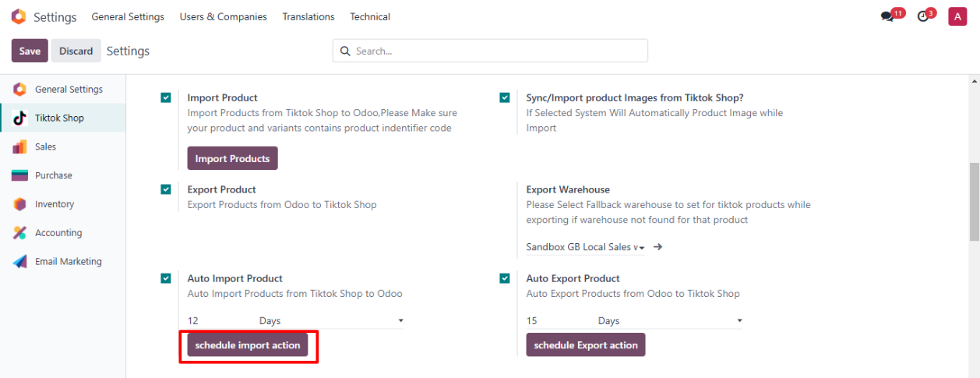Screen dimensions: 980x378
Task: Click the Import Products button
Action: (232, 158)
